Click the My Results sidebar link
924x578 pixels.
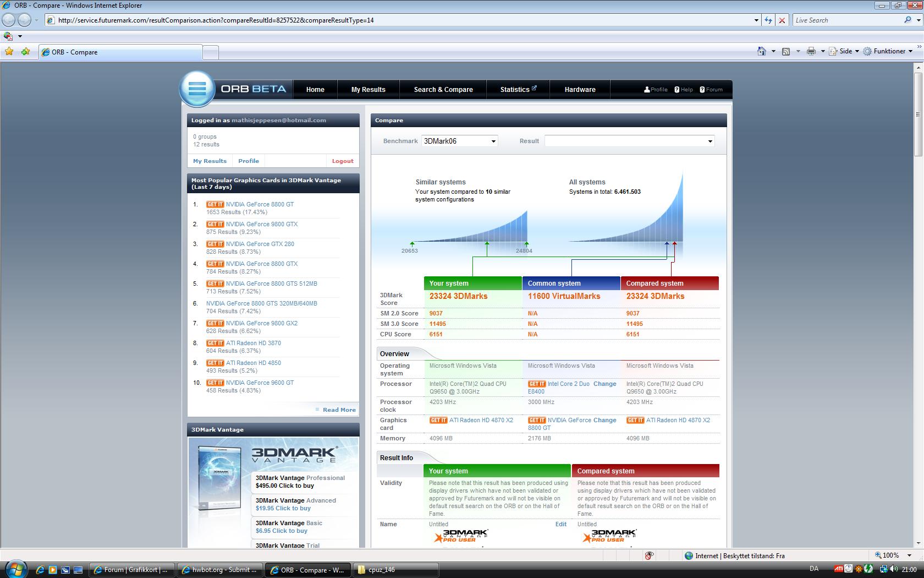(x=210, y=161)
